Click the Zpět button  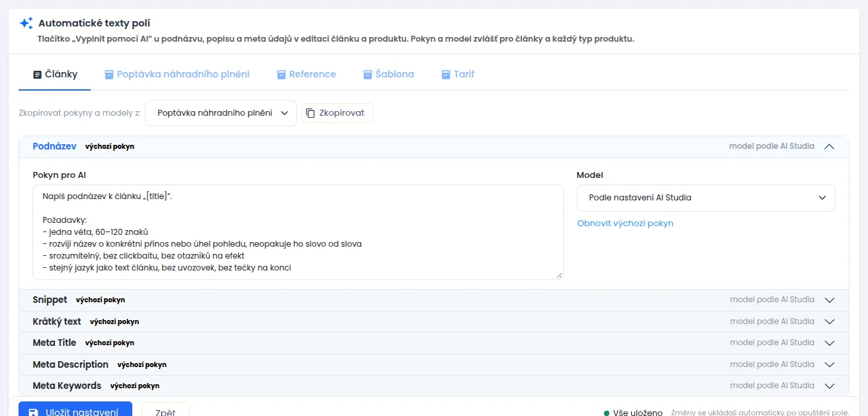165,409
